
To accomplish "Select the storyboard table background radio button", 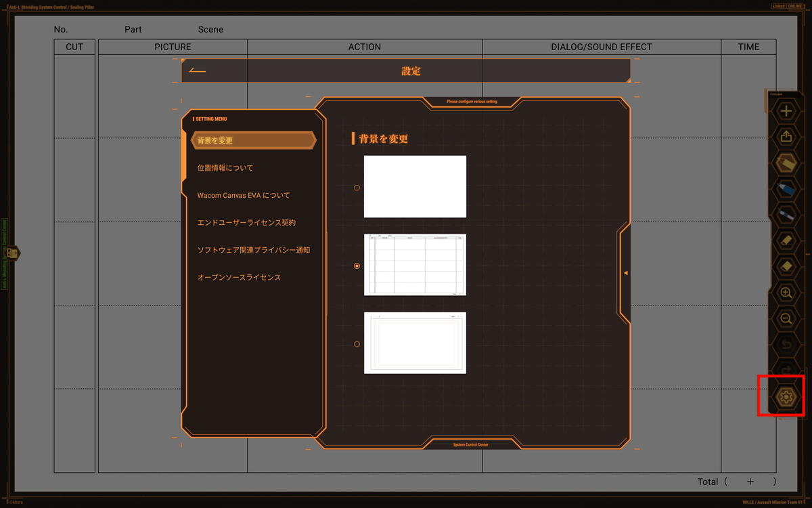I will (357, 266).
